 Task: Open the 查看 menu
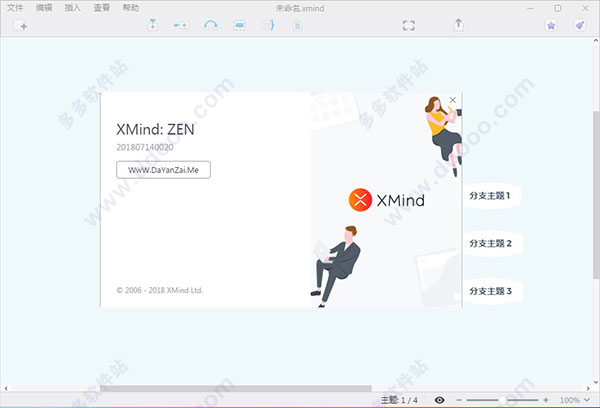tap(102, 8)
